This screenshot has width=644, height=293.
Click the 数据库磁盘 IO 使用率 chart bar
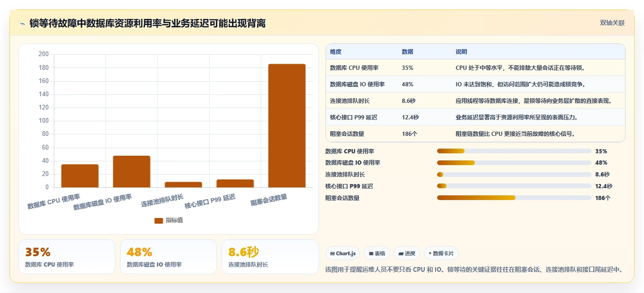131,171
